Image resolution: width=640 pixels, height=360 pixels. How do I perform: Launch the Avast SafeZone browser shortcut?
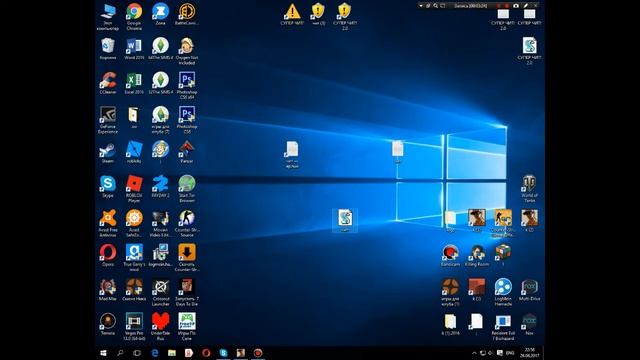(x=134, y=222)
